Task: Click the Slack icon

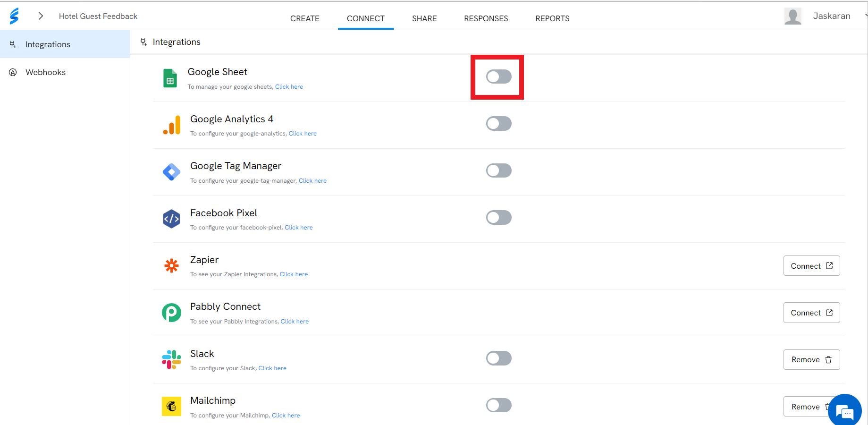Action: click(x=171, y=359)
